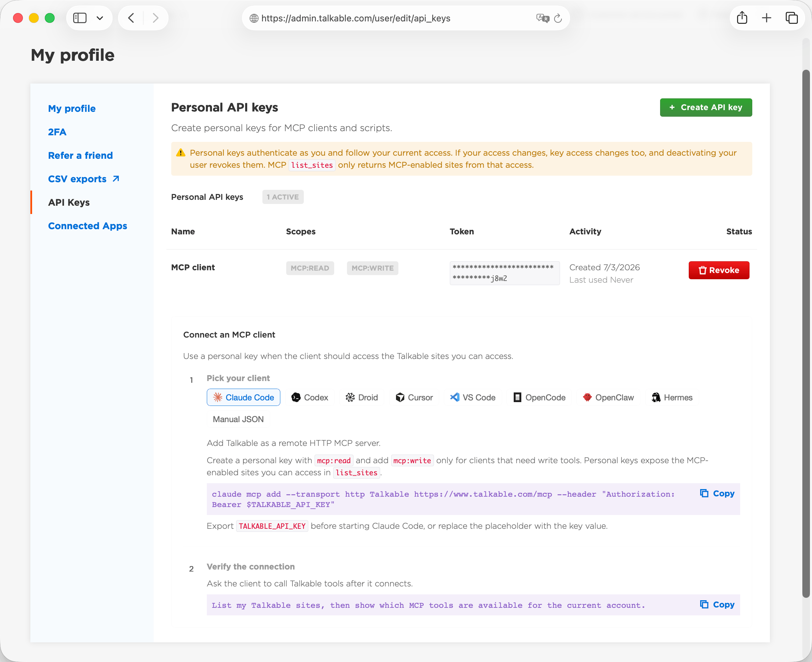Go forward with the forward arrow
Image resolution: width=812 pixels, height=662 pixels.
pyautogui.click(x=155, y=18)
